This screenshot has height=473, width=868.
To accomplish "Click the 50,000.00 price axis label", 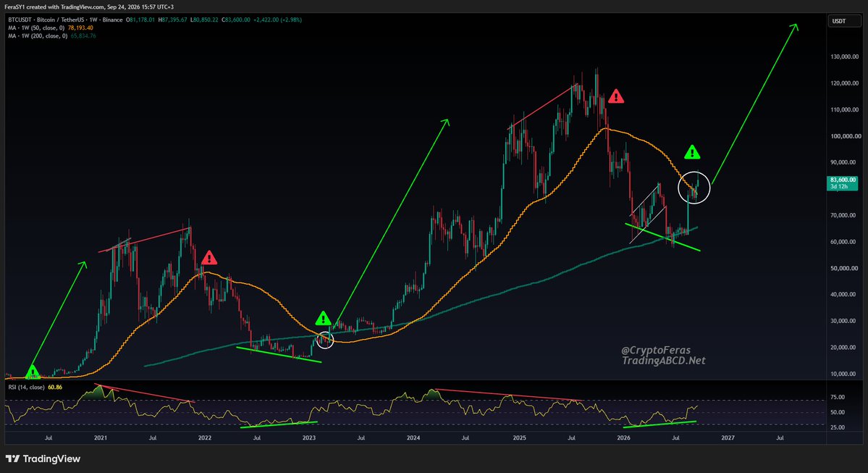I will coord(845,268).
